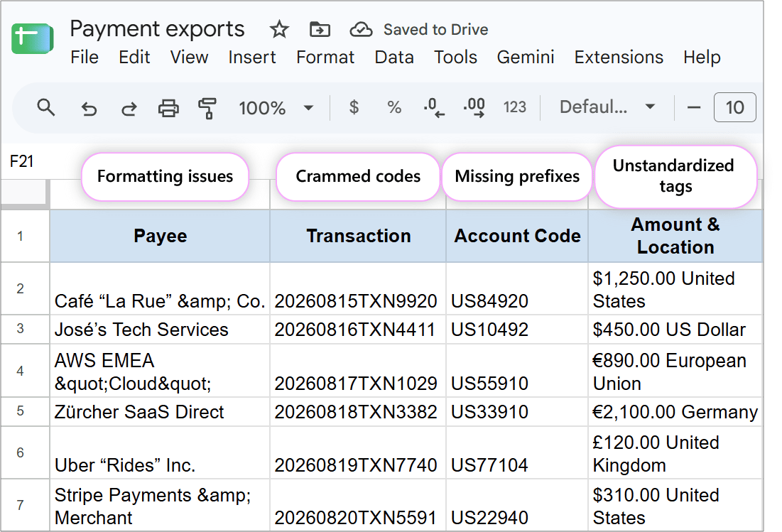
Task: Redo the last action
Action: [x=129, y=108]
